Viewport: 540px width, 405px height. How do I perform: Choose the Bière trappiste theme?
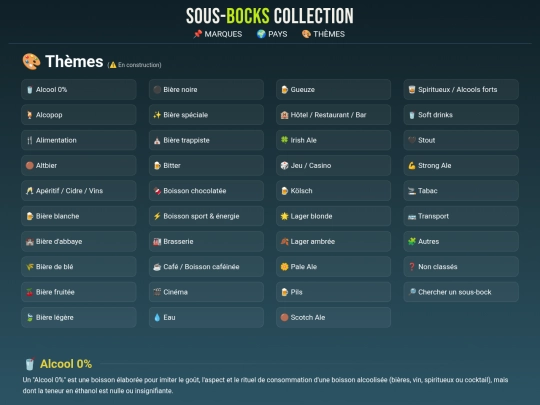(x=206, y=140)
